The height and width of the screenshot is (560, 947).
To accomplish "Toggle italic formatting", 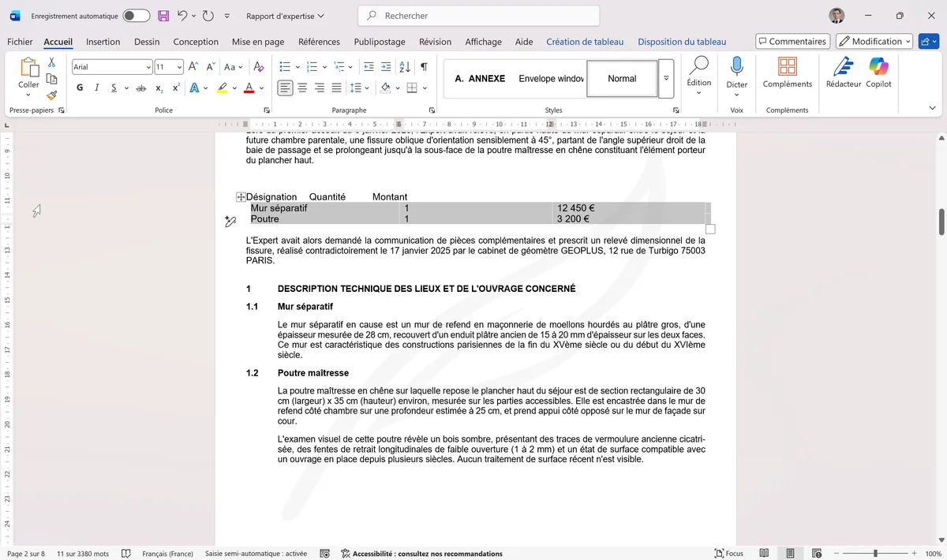I will point(95,88).
